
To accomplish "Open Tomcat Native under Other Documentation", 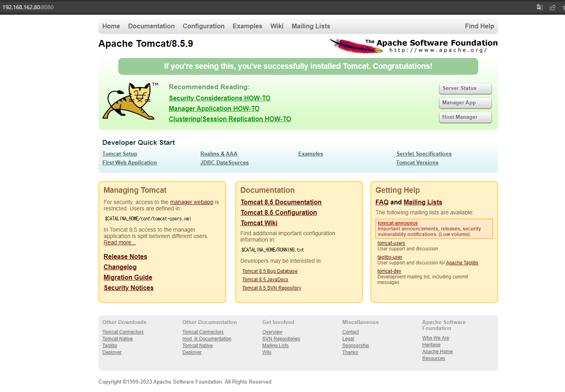I will pos(198,346).
